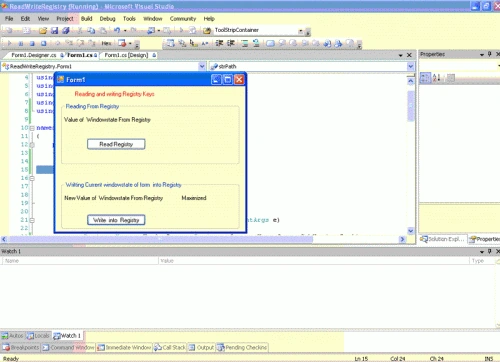Click the Decrease Line Indent icon
The width and height of the screenshot is (500, 362).
[x=219, y=43]
